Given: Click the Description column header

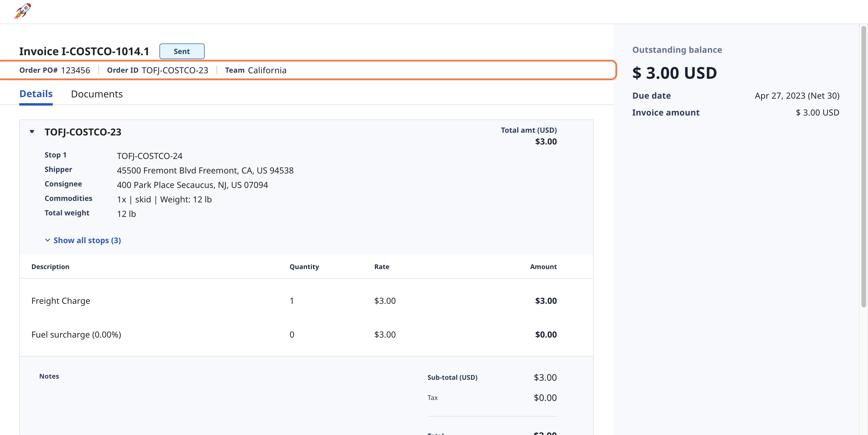Looking at the screenshot, I should (x=50, y=266).
